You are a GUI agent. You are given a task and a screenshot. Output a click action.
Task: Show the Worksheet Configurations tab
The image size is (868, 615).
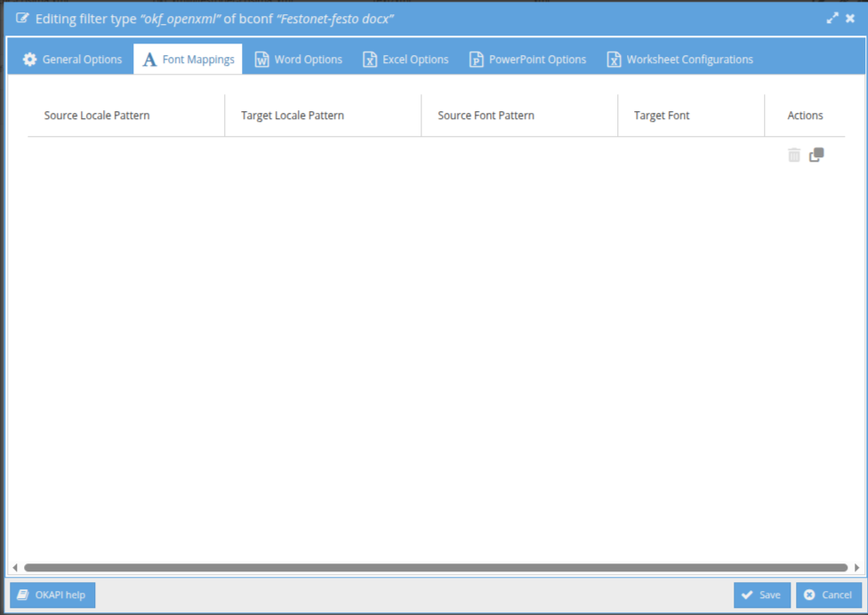click(679, 60)
